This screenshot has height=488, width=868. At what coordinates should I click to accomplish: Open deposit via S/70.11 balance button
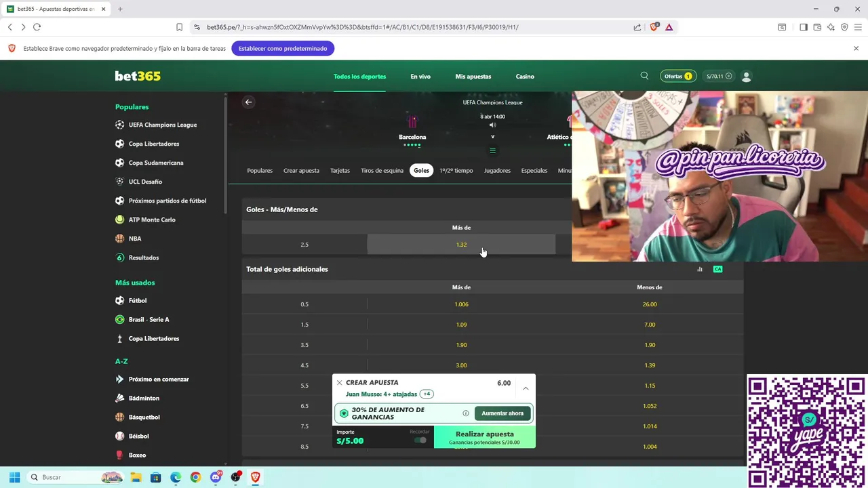click(x=719, y=77)
